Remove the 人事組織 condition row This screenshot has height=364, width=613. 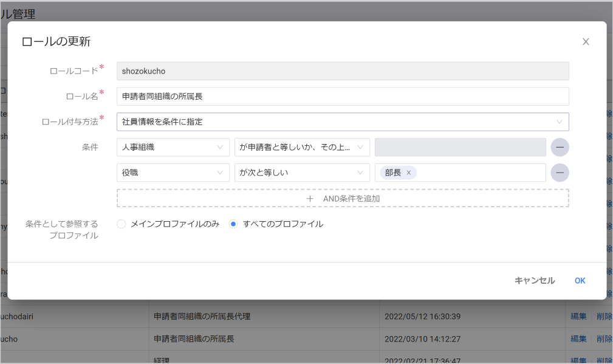(x=560, y=147)
